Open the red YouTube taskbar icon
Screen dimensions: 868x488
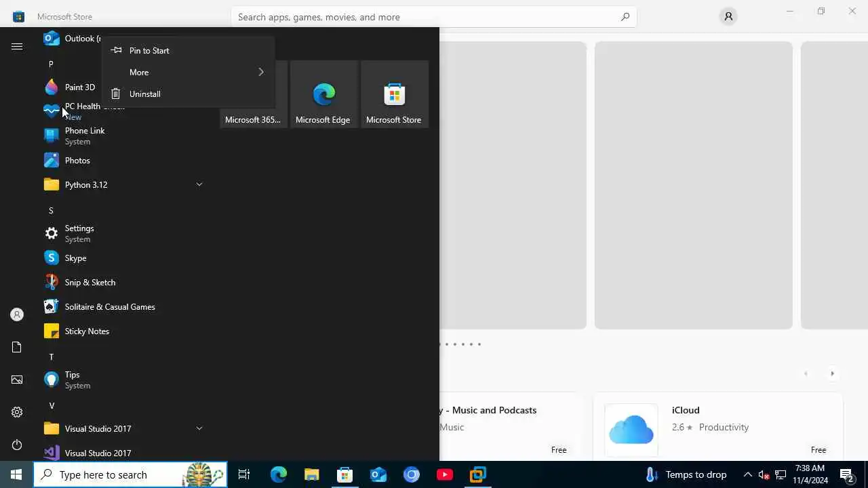(x=445, y=474)
